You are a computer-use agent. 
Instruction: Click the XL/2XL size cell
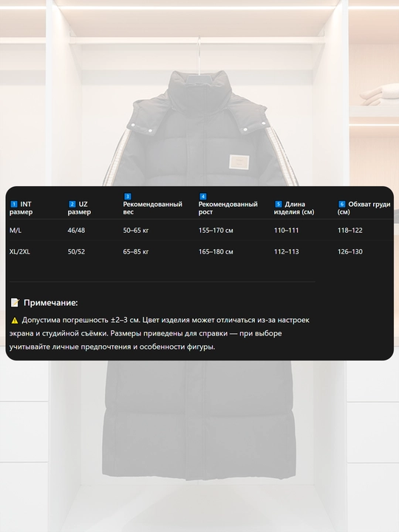pyautogui.click(x=20, y=252)
